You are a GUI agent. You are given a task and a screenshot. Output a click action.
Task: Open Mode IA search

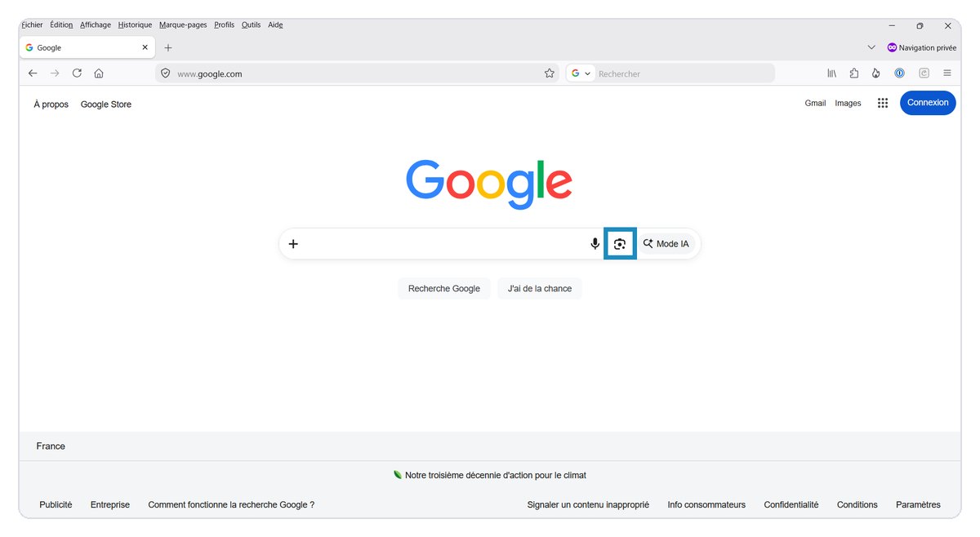[x=666, y=244]
